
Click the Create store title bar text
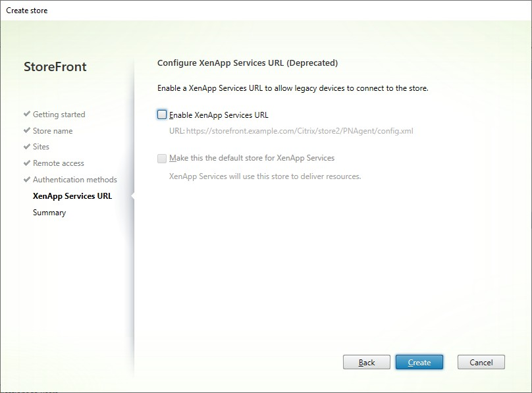pyautogui.click(x=27, y=10)
